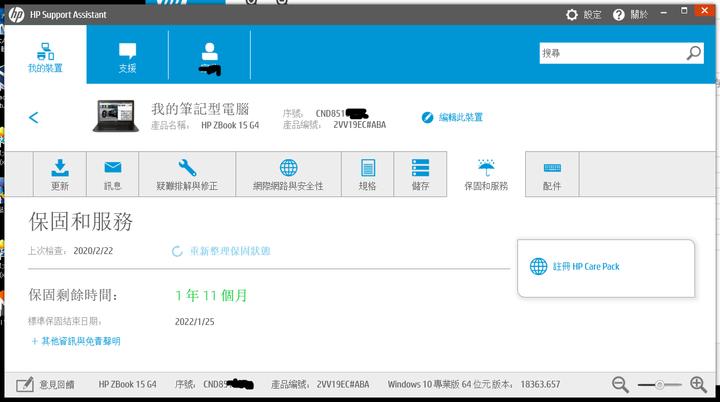Open 網際網路與安全性 globe section
Image resolution: width=720 pixels, height=402 pixels.
click(x=288, y=174)
